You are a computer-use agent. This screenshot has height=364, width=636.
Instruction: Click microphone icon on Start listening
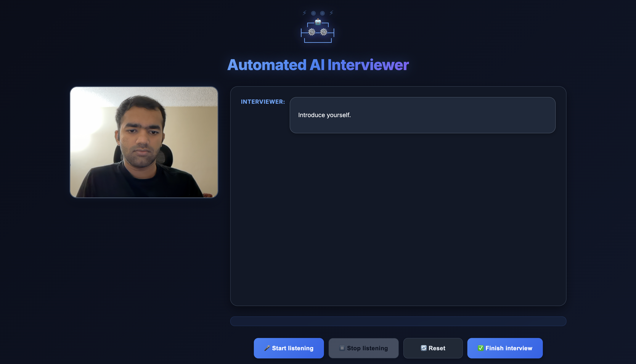(x=267, y=348)
